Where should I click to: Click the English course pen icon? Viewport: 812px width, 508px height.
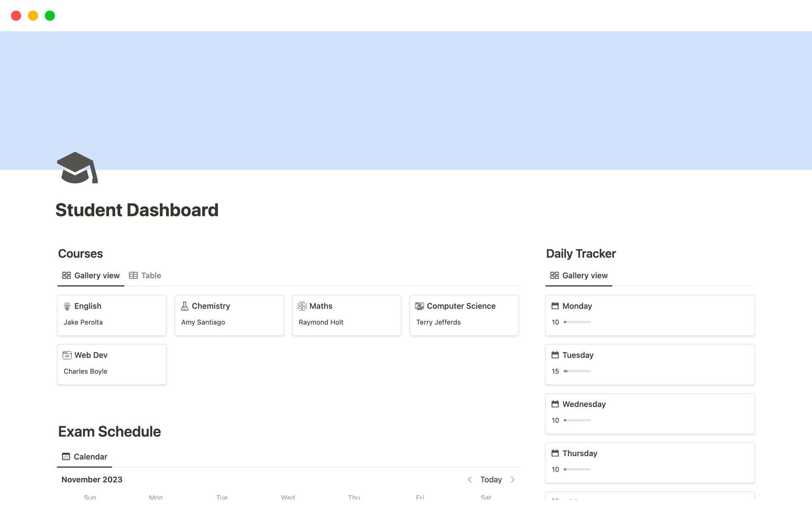[67, 306]
